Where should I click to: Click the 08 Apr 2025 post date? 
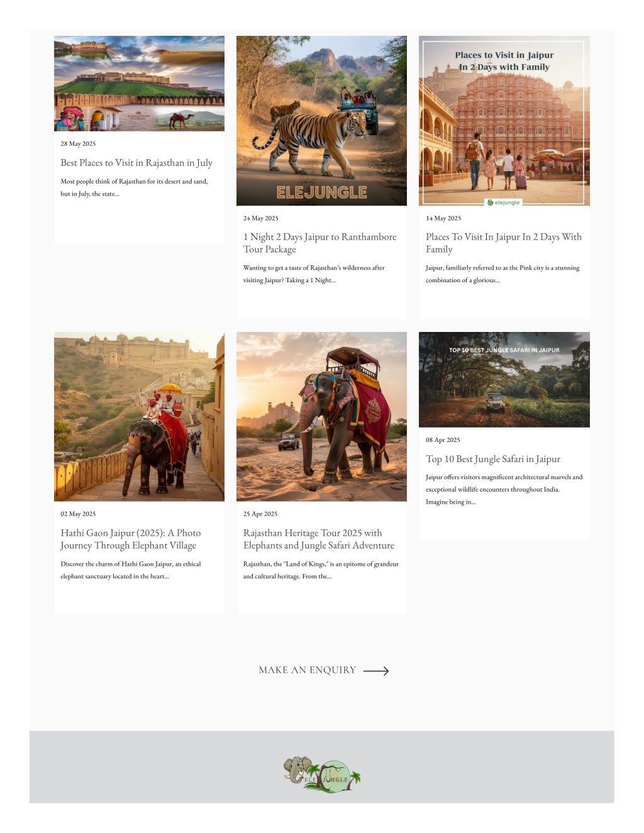coord(443,440)
